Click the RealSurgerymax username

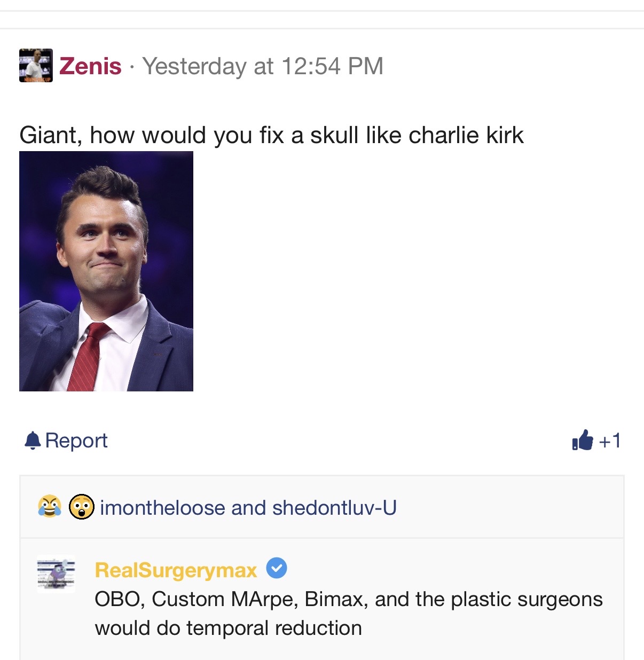(176, 570)
